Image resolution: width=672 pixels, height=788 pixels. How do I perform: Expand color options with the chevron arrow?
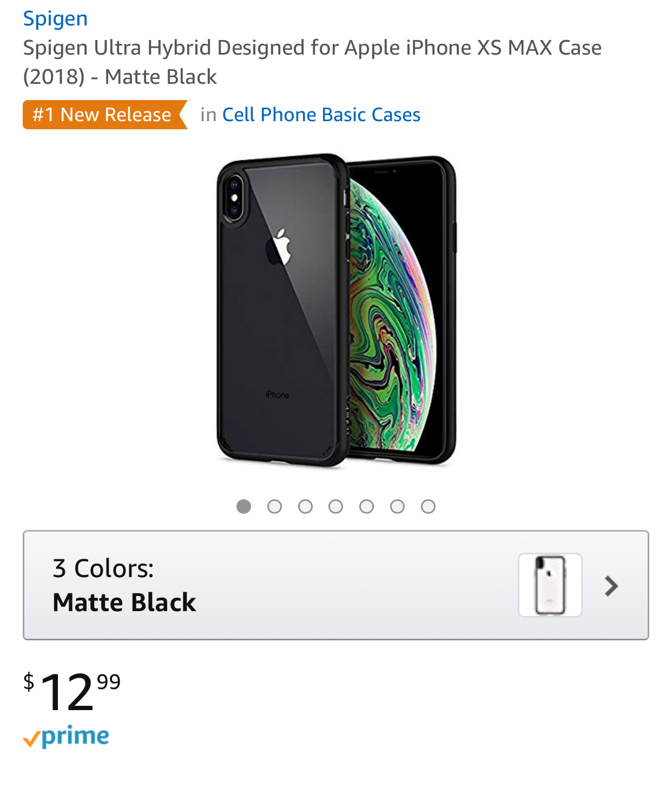(x=611, y=586)
